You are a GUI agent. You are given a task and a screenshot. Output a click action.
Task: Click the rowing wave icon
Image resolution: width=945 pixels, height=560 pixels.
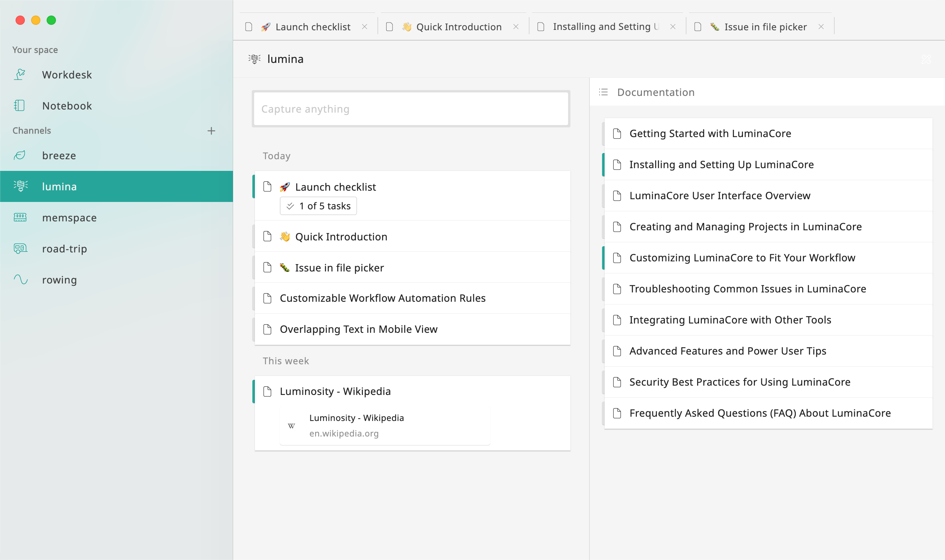coord(21,280)
